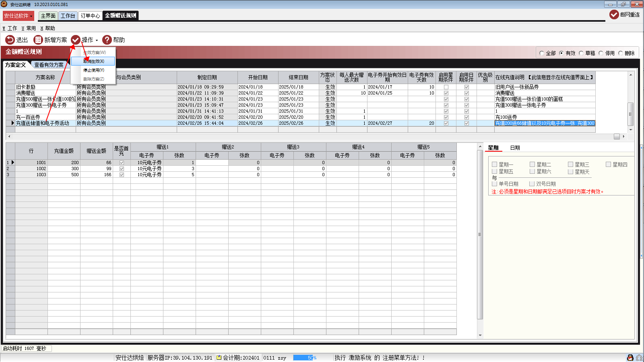Click the upper table horizontal scrollbar thumb
The image size is (644, 362).
[x=617, y=136]
